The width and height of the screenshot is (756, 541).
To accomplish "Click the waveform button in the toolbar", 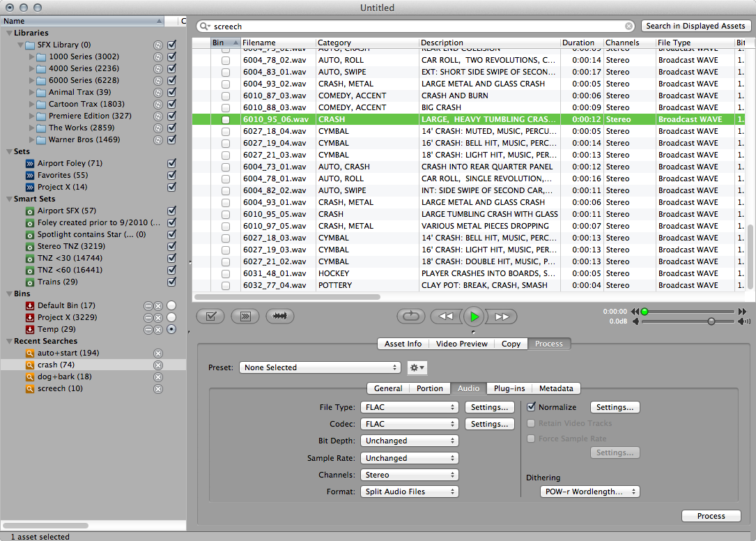I will 279,316.
